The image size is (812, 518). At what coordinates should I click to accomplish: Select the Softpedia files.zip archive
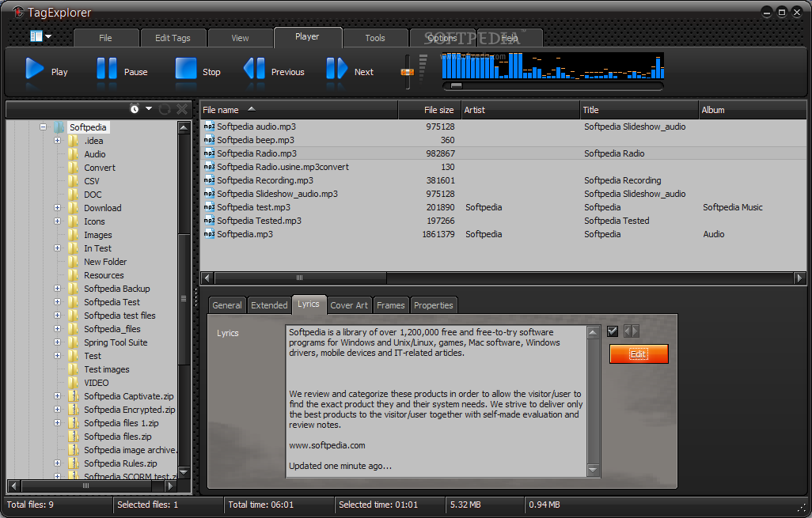click(118, 437)
